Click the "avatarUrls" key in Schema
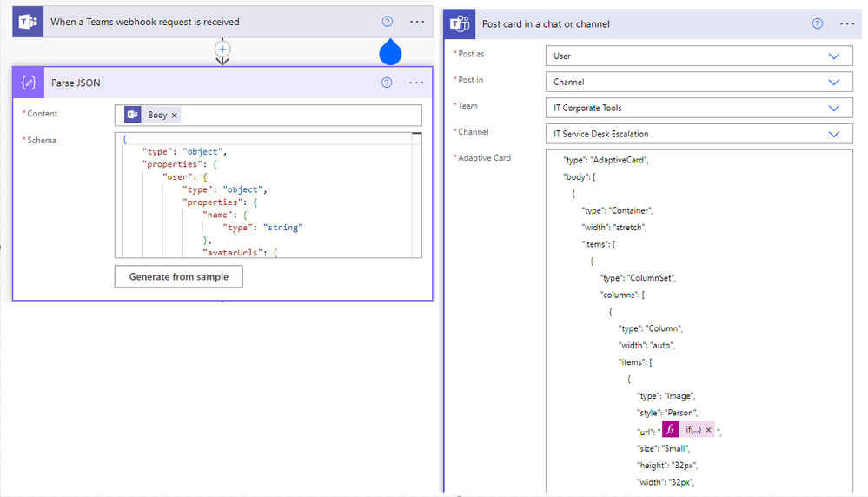The width and height of the screenshot is (868, 497). (233, 252)
